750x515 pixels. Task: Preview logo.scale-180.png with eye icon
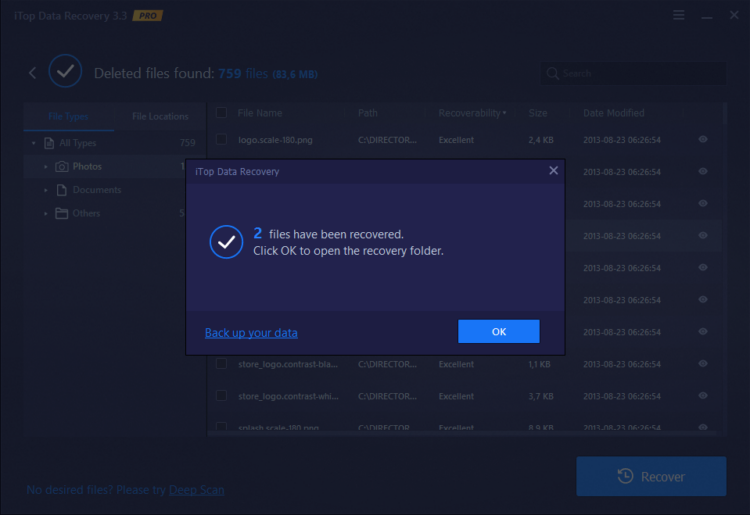[703, 139]
